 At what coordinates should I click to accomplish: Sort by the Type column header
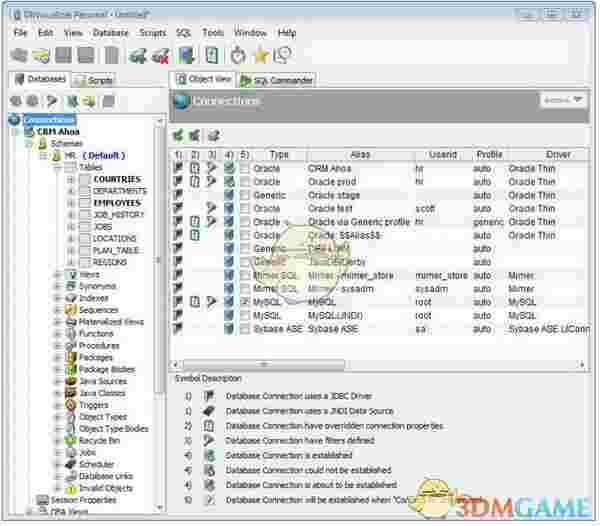[279, 155]
